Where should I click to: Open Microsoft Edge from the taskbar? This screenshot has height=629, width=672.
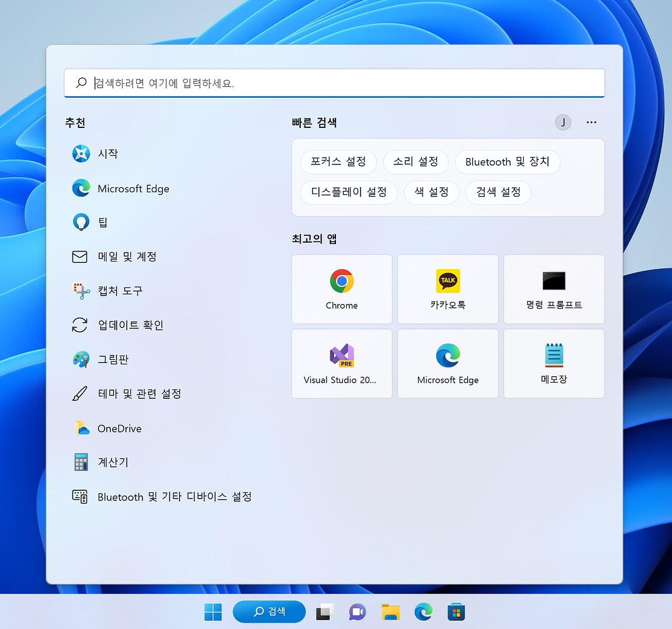(424, 612)
